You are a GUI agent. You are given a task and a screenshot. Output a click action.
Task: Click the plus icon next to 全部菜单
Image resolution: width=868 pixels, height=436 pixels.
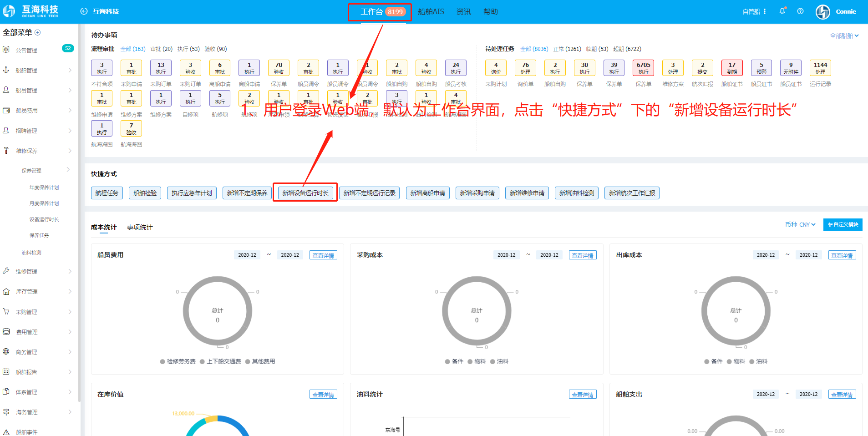pos(38,32)
